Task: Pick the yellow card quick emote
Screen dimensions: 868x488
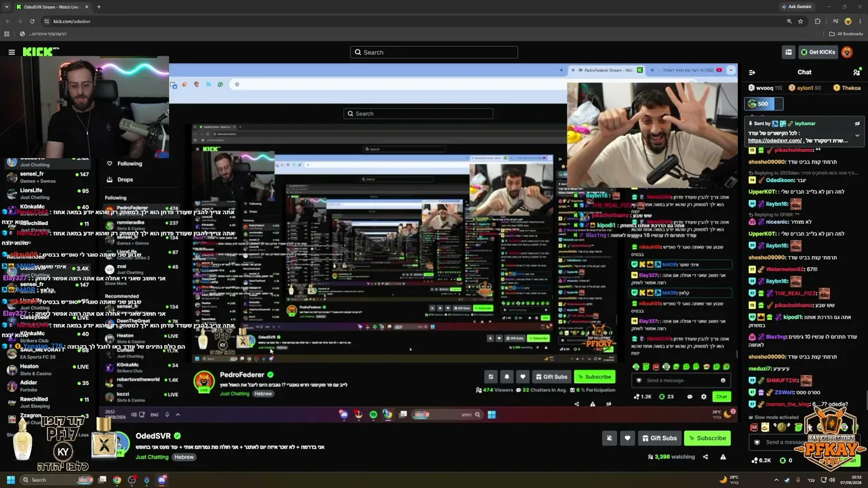Action: point(766,427)
